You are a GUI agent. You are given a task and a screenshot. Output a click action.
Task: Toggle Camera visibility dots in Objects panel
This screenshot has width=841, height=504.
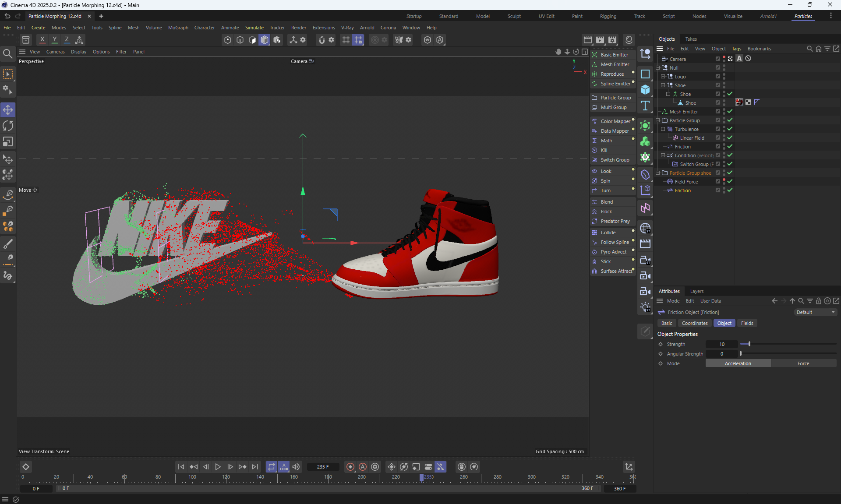724,59
